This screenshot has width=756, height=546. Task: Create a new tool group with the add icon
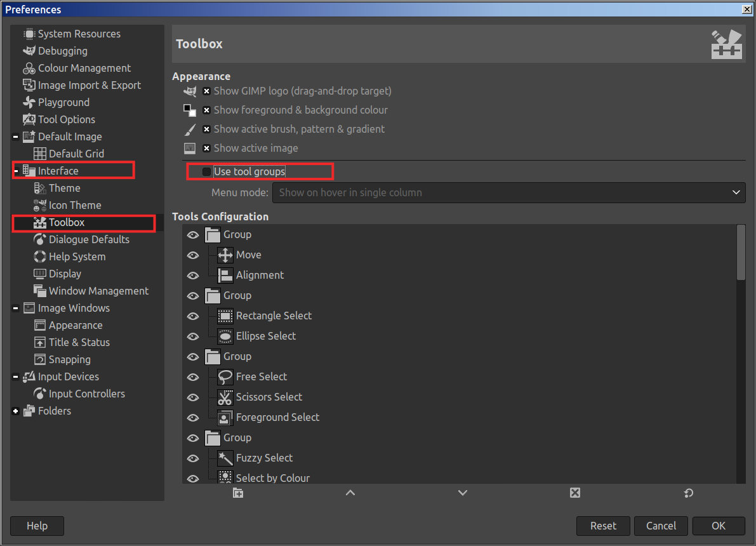(x=238, y=492)
